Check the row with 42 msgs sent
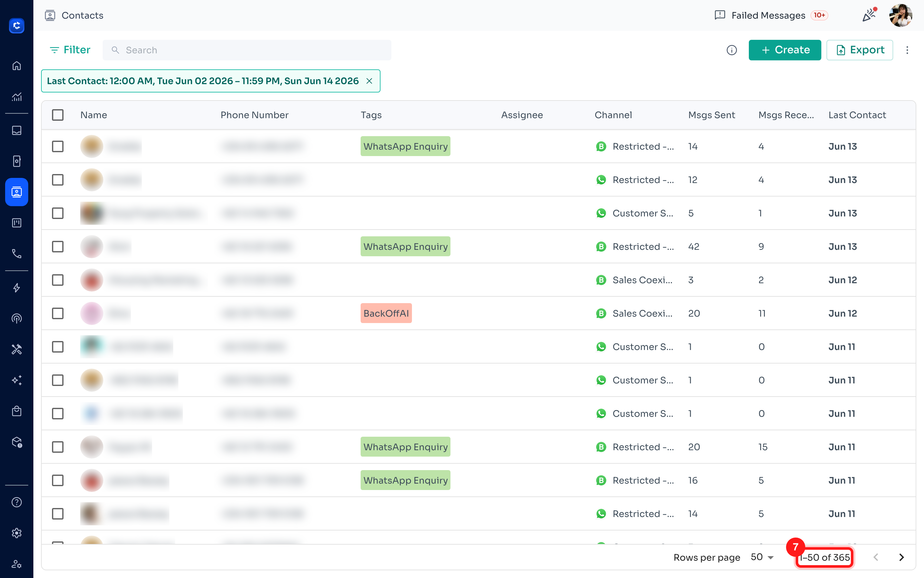Viewport: 924px width, 578px height. 58,247
